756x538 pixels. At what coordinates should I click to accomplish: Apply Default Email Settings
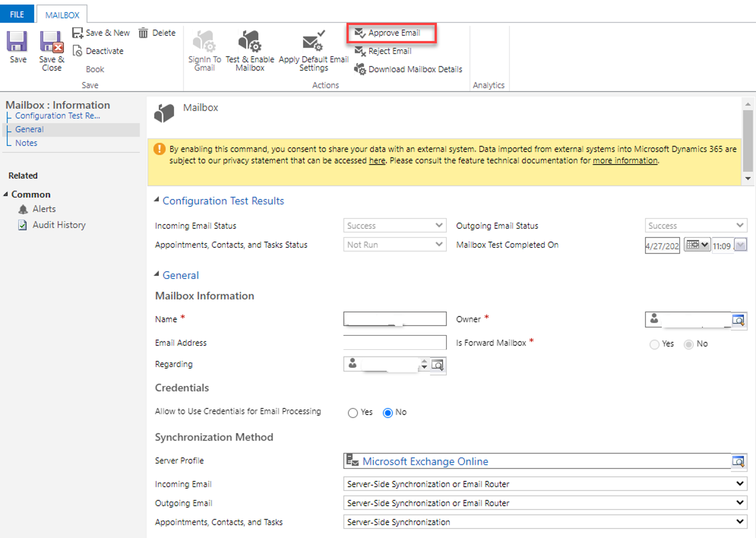(313, 48)
